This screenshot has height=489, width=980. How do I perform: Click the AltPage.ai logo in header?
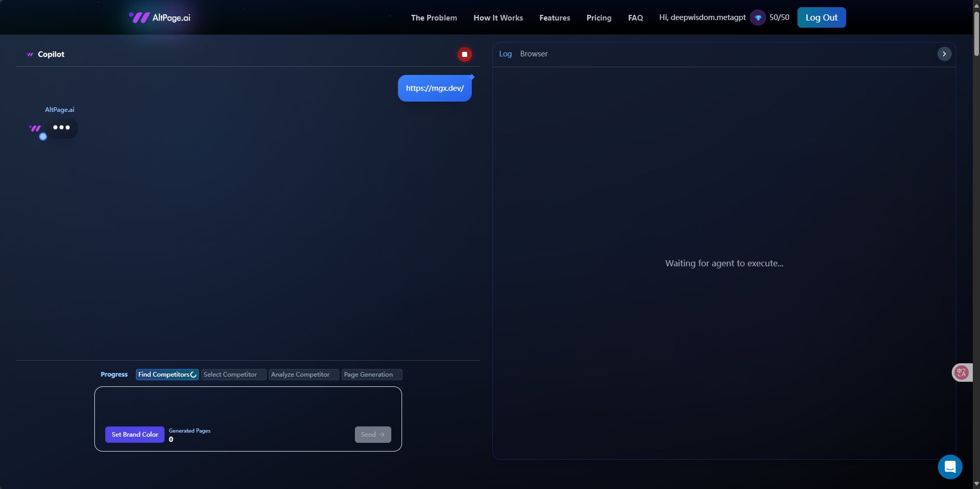pyautogui.click(x=159, y=17)
